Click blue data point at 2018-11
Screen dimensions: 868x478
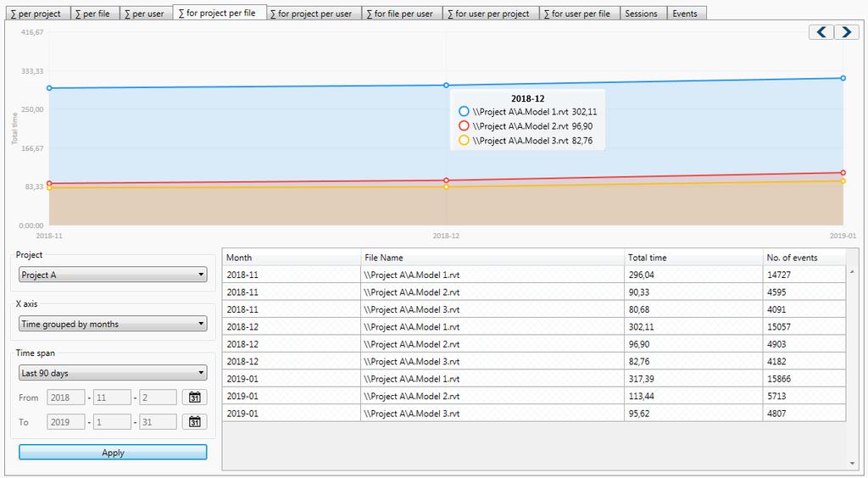pyautogui.click(x=49, y=88)
